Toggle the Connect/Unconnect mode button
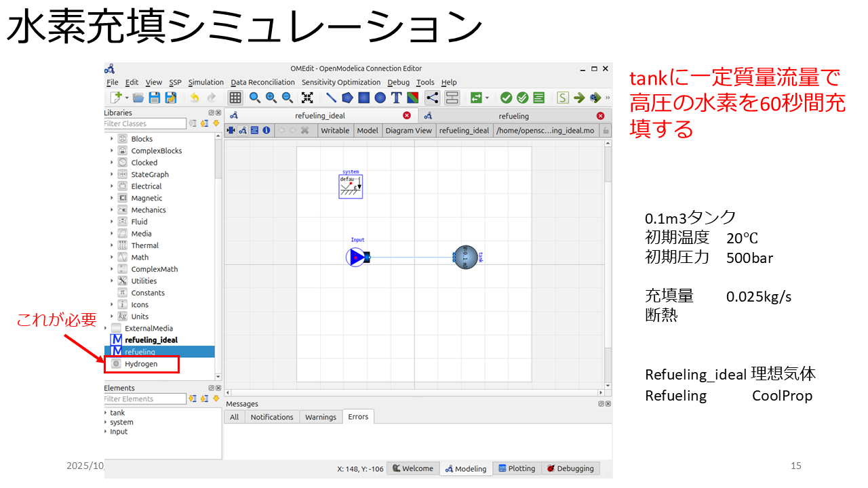Image resolution: width=868 pixels, height=488 pixels. tap(433, 98)
